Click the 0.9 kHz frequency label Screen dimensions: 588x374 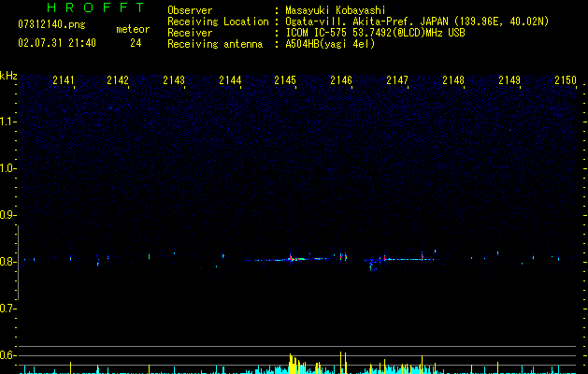point(7,215)
